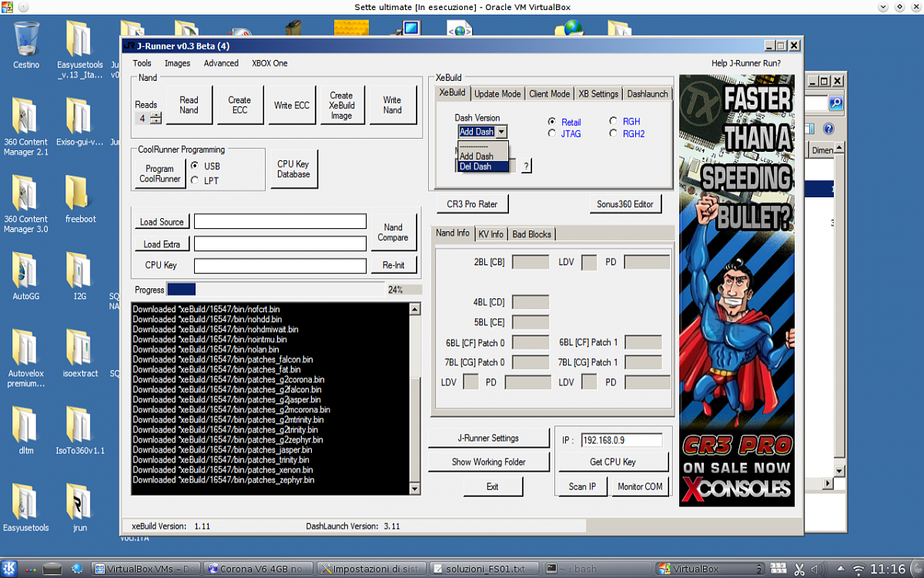924x578 pixels.
Task: Open the Images menu
Action: (x=177, y=63)
